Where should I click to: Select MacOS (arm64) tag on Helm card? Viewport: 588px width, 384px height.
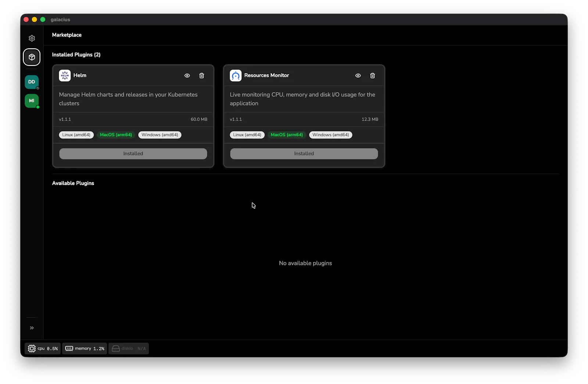tap(116, 135)
